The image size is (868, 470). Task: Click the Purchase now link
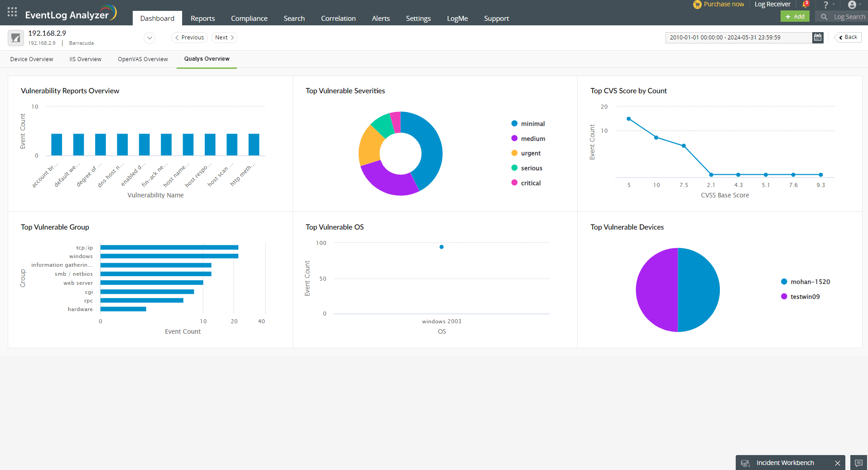click(x=723, y=4)
